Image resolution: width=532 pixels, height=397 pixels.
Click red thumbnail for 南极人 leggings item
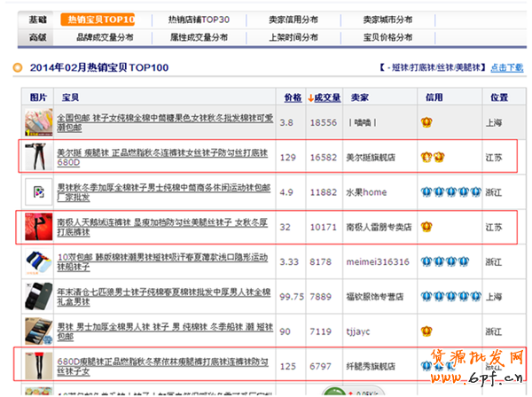pyautogui.click(x=38, y=226)
